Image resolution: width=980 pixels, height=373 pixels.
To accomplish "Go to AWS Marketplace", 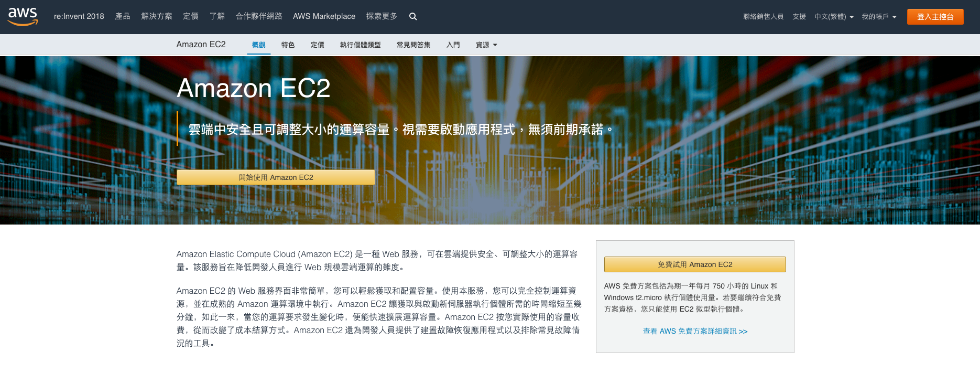I will point(324,16).
